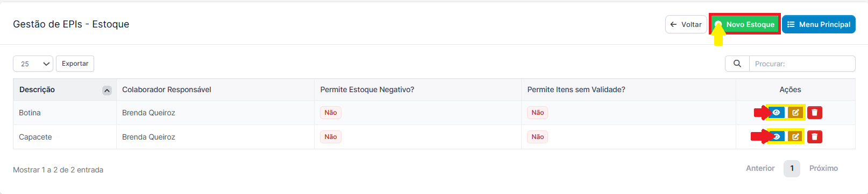Open the Menu Principal

(x=819, y=24)
